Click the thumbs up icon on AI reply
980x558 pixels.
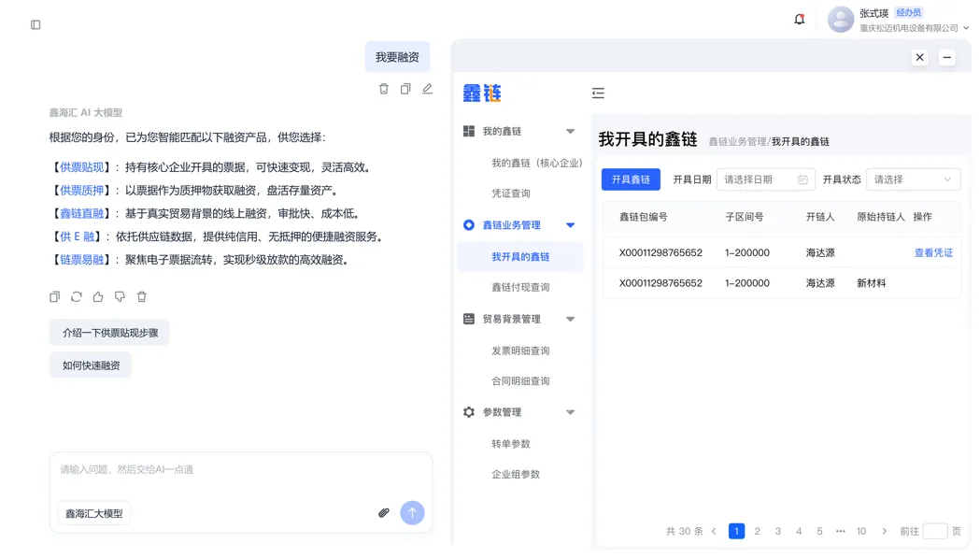point(98,297)
